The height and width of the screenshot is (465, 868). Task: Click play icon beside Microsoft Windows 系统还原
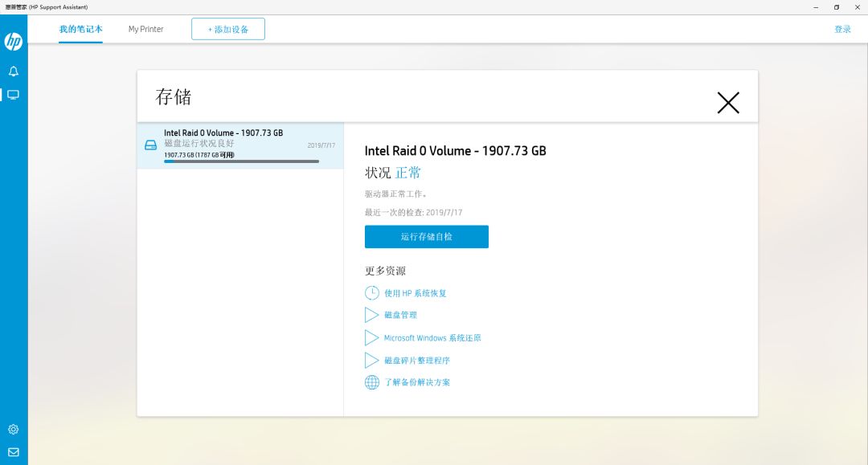pyautogui.click(x=371, y=338)
